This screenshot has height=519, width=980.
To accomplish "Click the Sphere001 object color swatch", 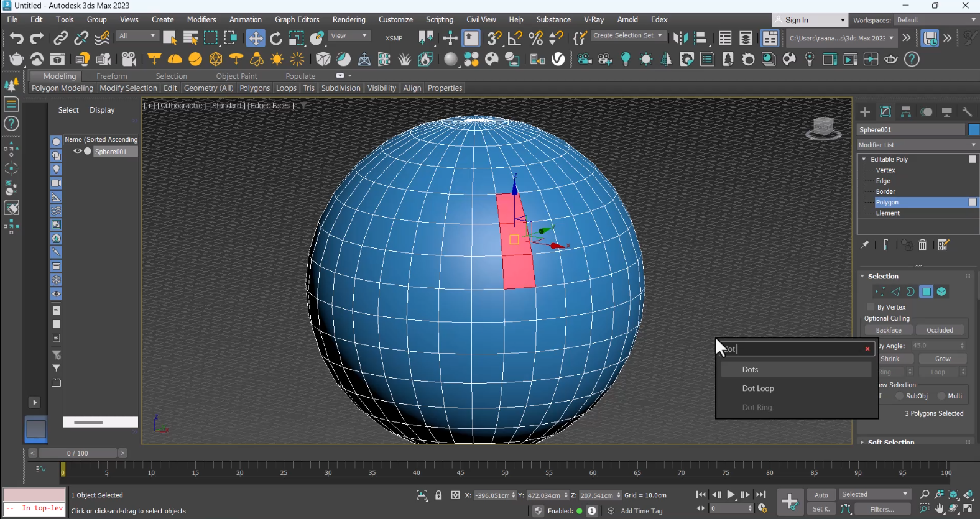I will pyautogui.click(x=973, y=129).
